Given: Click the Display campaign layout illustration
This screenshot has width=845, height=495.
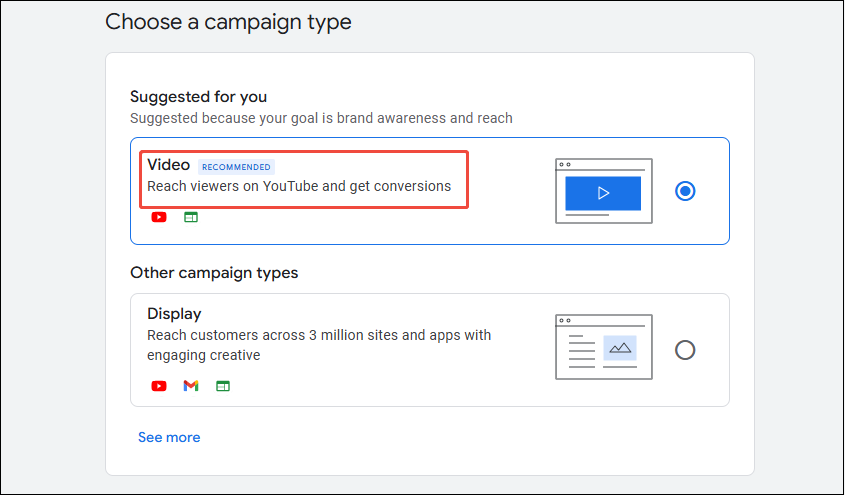Looking at the screenshot, I should (x=604, y=347).
